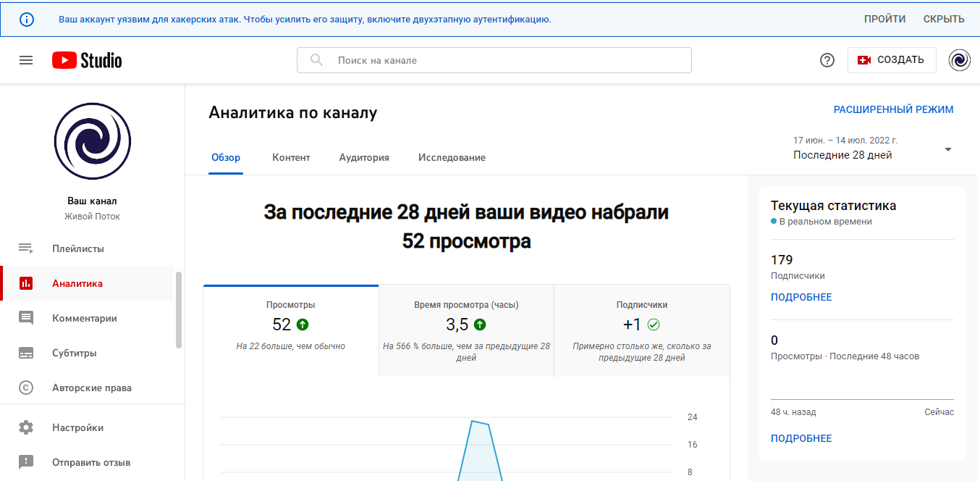The width and height of the screenshot is (980, 481).
Task: Click the Copyright icon in sidebar
Action: coord(26,388)
